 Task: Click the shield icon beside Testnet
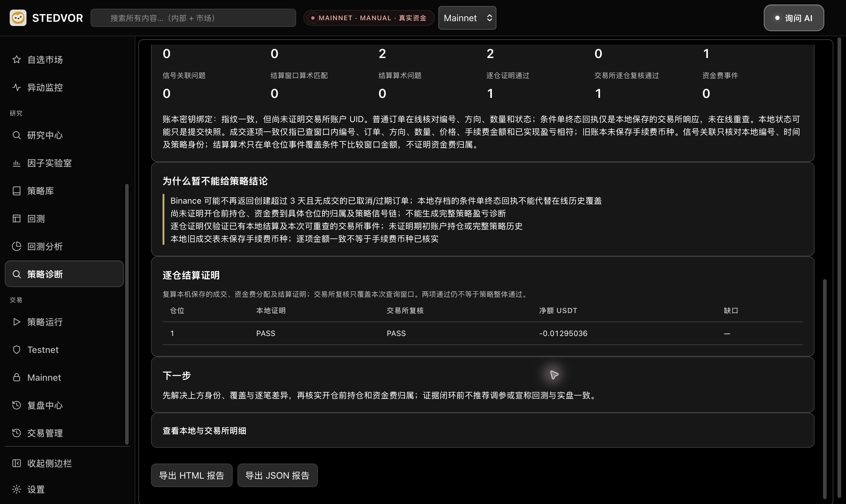pyautogui.click(x=16, y=350)
